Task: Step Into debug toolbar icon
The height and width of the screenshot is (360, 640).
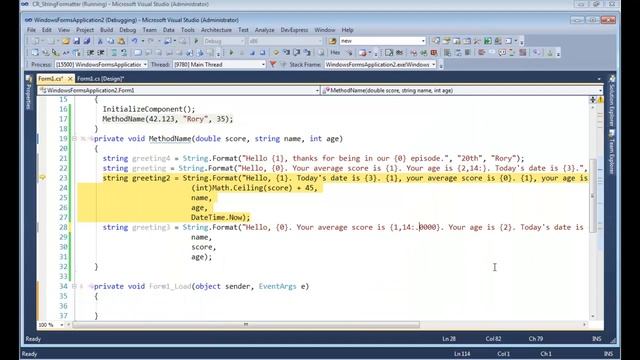Action: pos(287,53)
